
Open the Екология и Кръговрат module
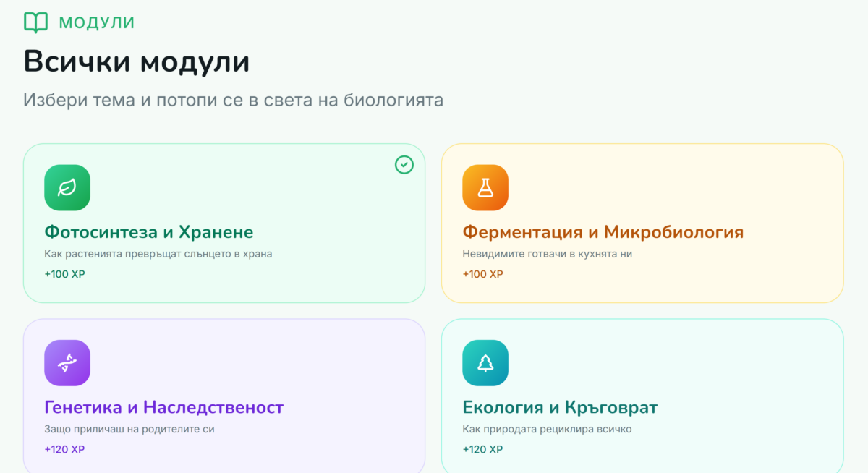pyautogui.click(x=560, y=407)
